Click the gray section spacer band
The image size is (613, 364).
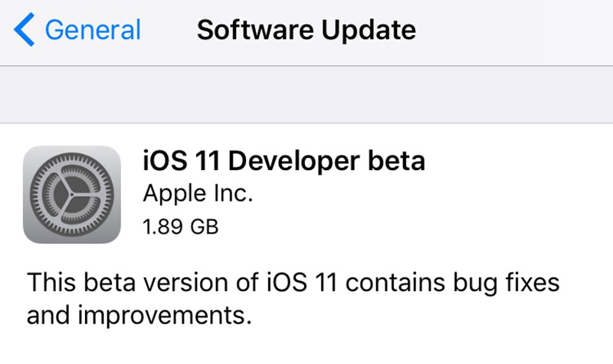tap(306, 94)
